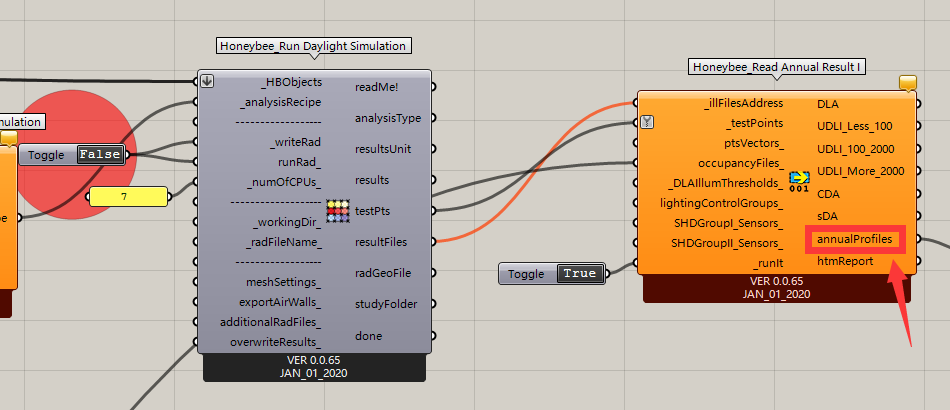This screenshot has height=410, width=950.
Task: Click the htmReport output parameter
Action: [x=845, y=261]
